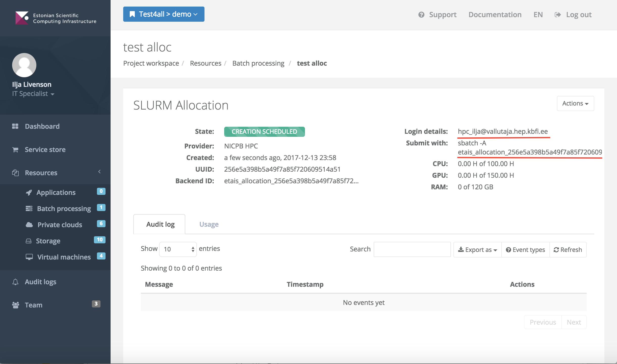Click the Team people icon
The image size is (617, 364).
(16, 305)
